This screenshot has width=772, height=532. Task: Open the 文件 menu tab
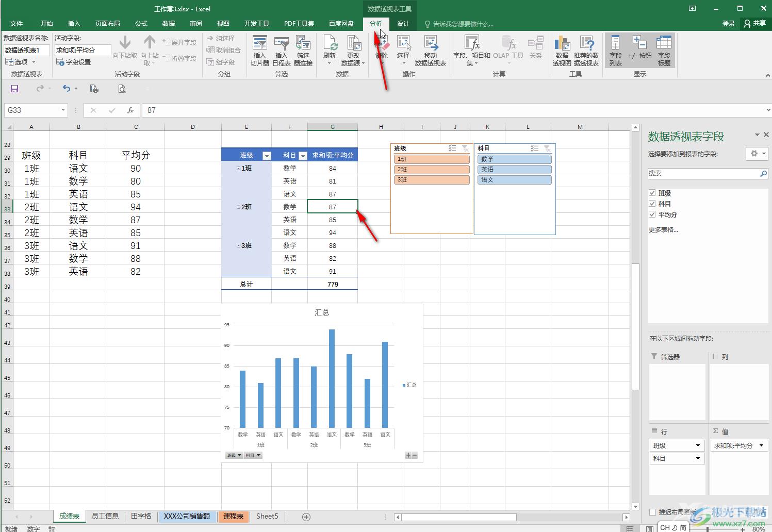pyautogui.click(x=17, y=24)
